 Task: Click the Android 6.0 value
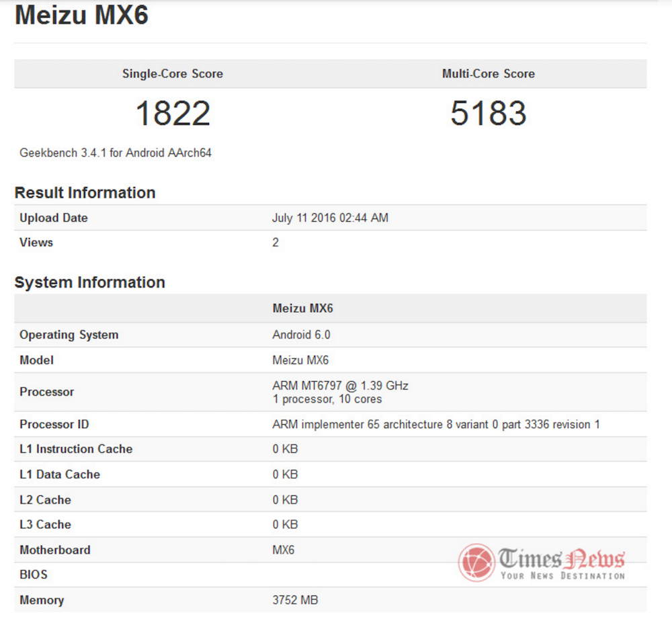pos(301,335)
